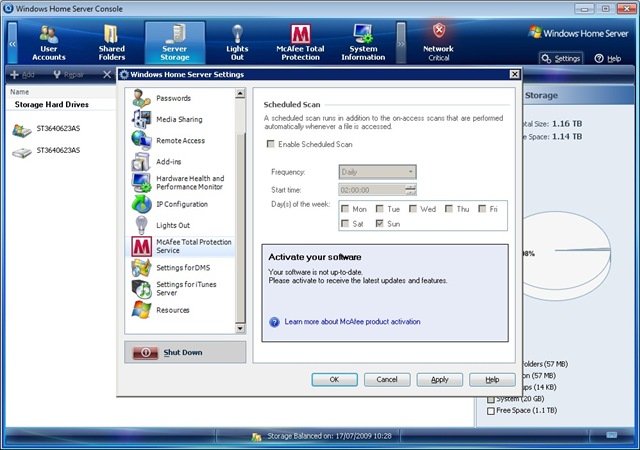Click Storage Hard Drives group header
The width and height of the screenshot is (640, 450).
pyautogui.click(x=51, y=105)
